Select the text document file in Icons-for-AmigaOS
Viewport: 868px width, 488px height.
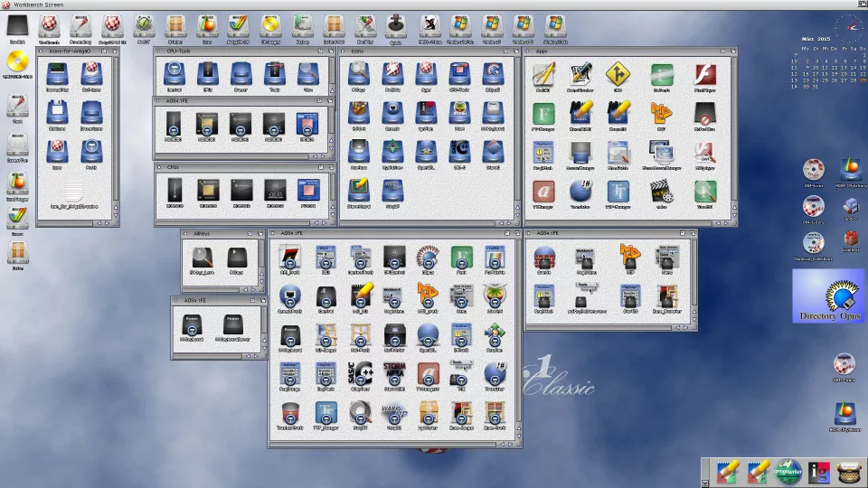[x=76, y=191]
